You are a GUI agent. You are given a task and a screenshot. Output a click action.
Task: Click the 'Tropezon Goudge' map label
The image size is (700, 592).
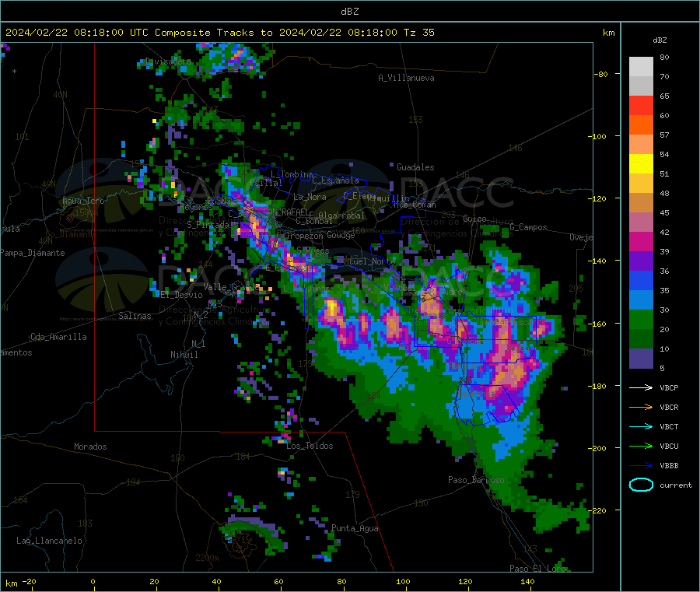coord(320,235)
